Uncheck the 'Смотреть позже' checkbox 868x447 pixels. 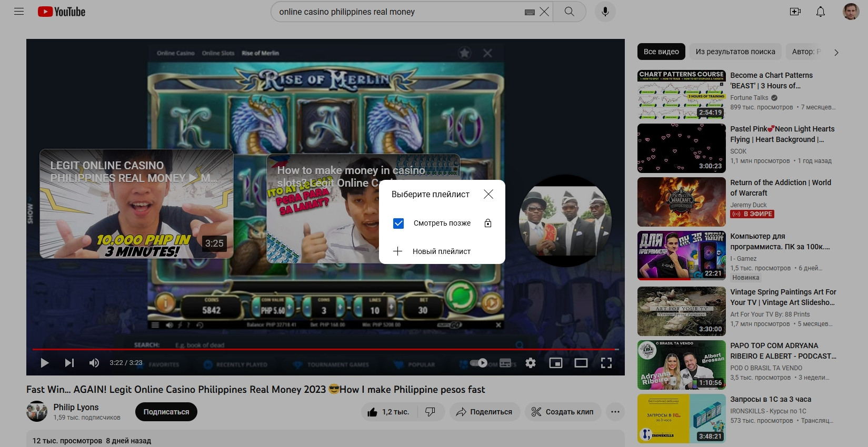pyautogui.click(x=398, y=223)
